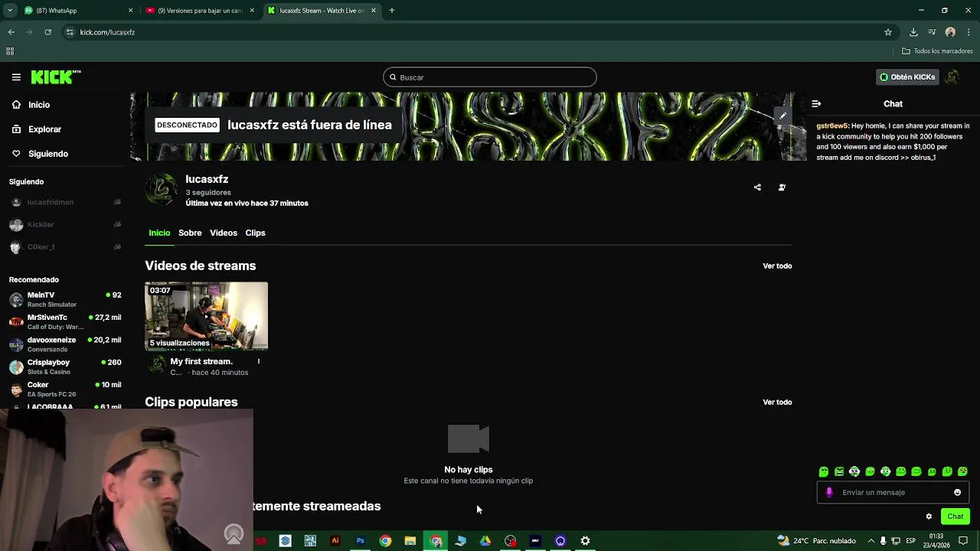Switch to the Clips tab
Image resolution: width=980 pixels, height=551 pixels.
[255, 233]
